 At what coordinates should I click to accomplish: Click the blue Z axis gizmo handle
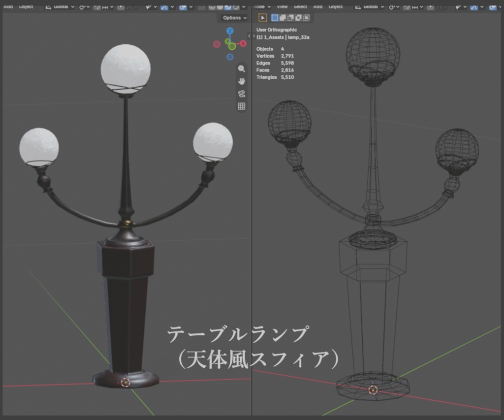coord(230,31)
